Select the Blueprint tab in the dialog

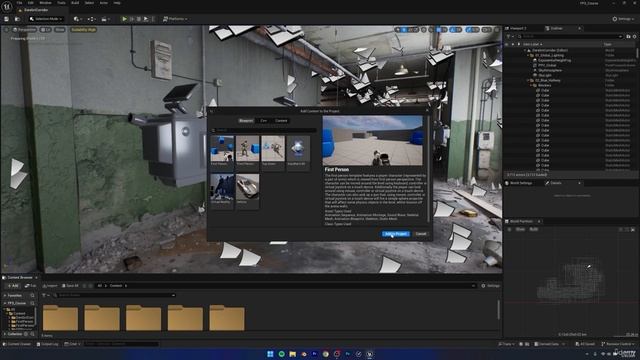point(246,121)
